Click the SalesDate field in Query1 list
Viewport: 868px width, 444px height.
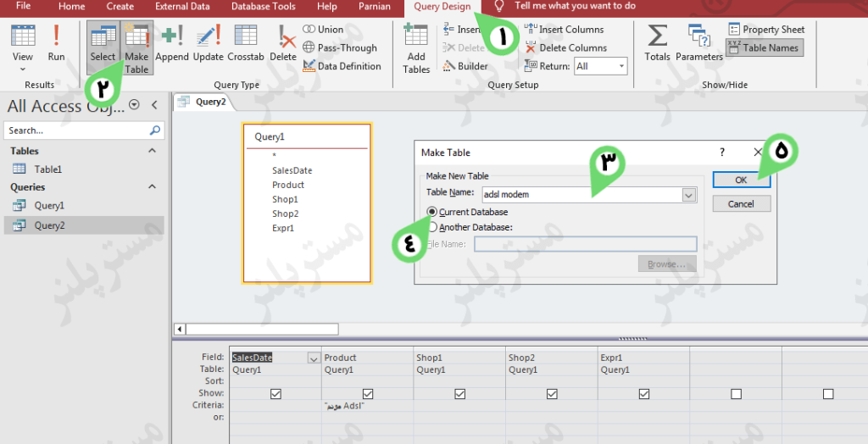pos(292,170)
